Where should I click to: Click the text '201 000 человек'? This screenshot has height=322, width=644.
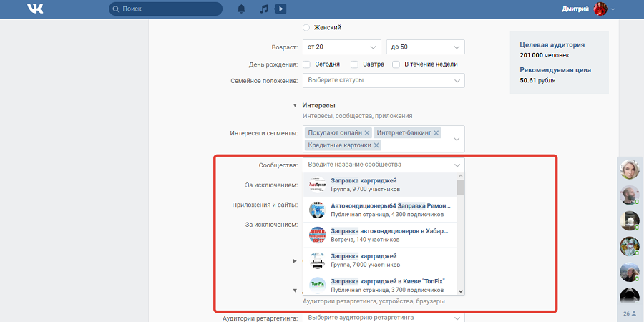(545, 55)
